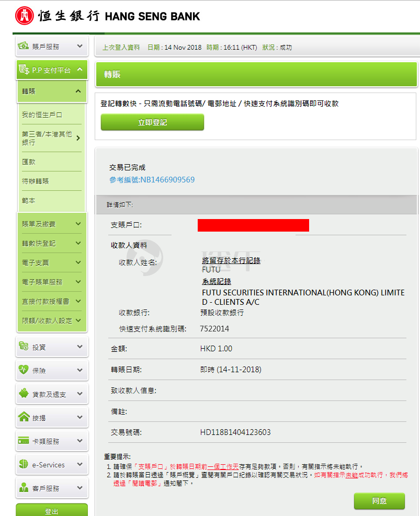
Task: Click the 詳情如下 details header bar
Action: click(x=256, y=205)
